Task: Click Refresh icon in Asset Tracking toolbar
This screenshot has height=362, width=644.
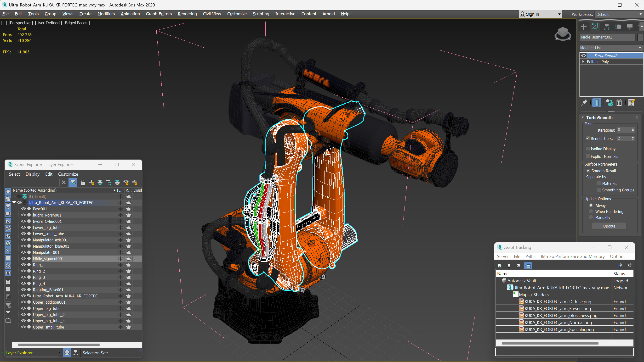Action: pos(500,266)
